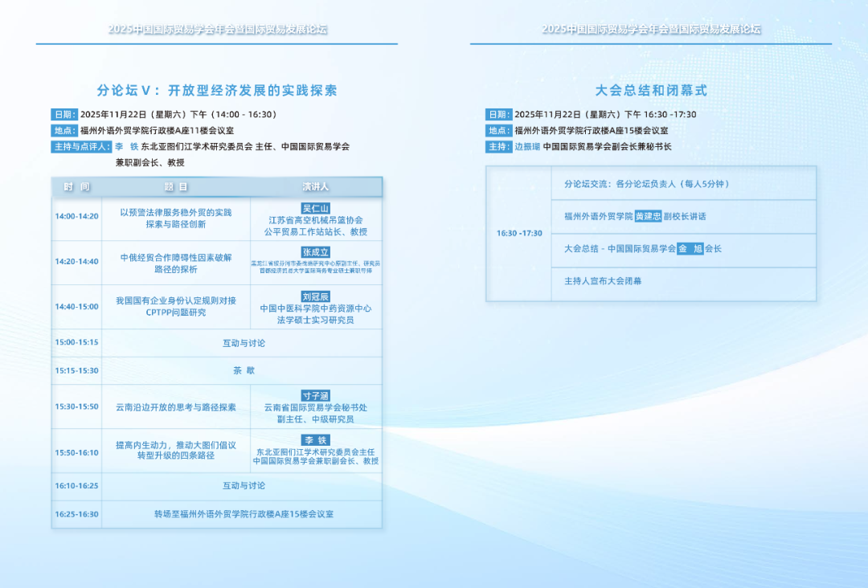Image resolution: width=868 pixels, height=588 pixels.
Task: Select the 15:00-15:15 互动与讨论 row
Action: pyautogui.click(x=244, y=343)
